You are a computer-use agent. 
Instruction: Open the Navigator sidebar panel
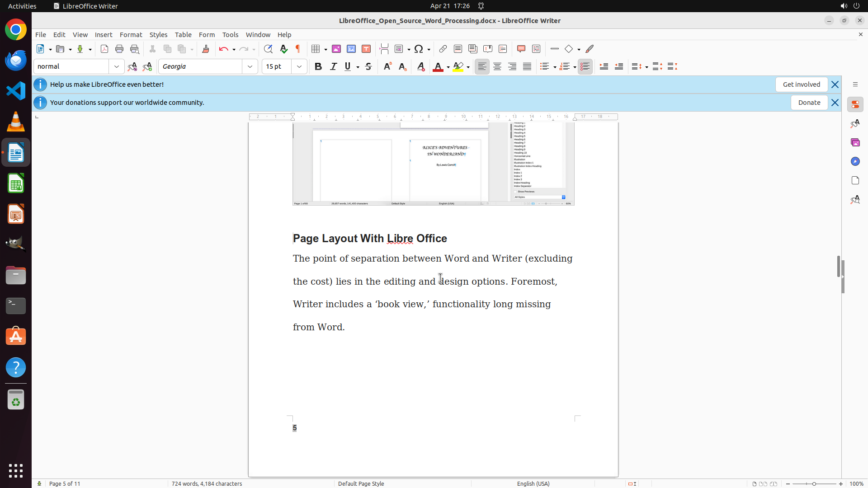[855, 161]
